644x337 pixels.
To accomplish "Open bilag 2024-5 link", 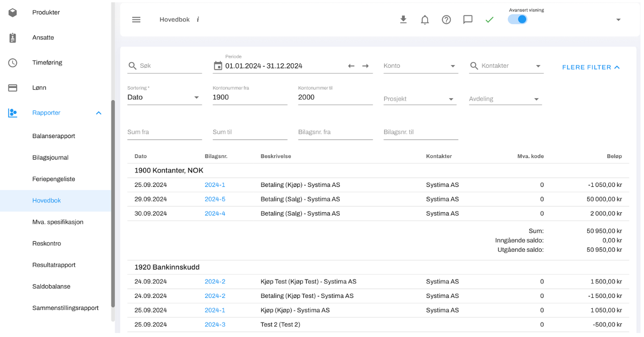I will point(215,200).
